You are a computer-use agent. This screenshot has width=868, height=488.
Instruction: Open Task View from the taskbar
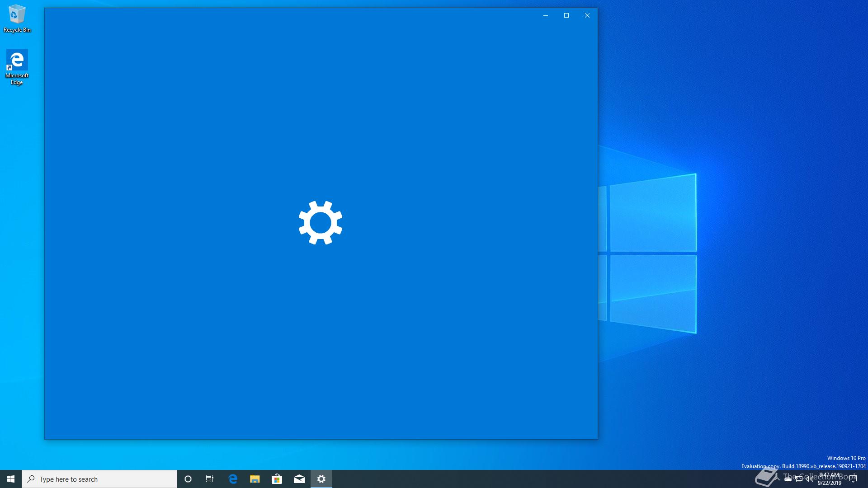pos(210,479)
